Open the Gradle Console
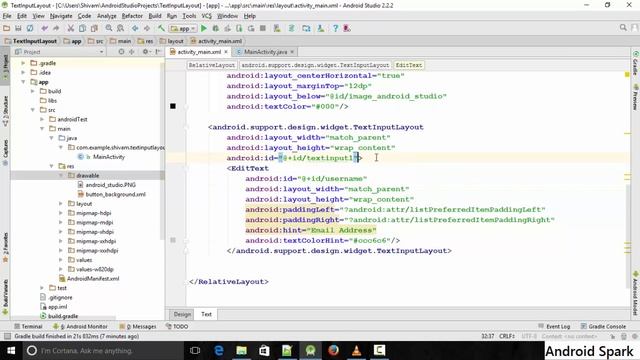 (x=603, y=327)
